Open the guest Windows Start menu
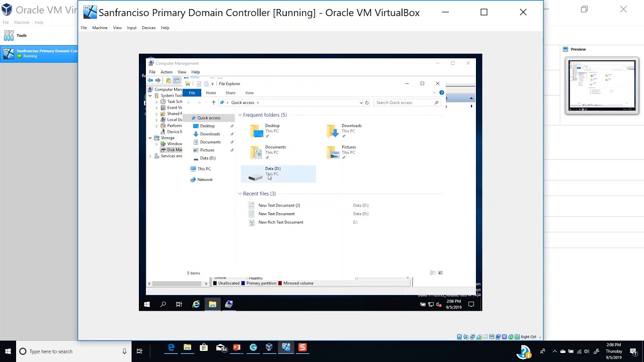Viewport: 644px width, 362px height. (x=147, y=304)
